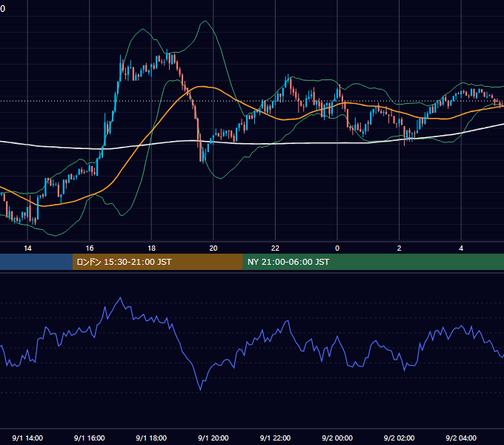Click the 9/1 14:00 time label
504x445 pixels.
pyautogui.click(x=27, y=438)
